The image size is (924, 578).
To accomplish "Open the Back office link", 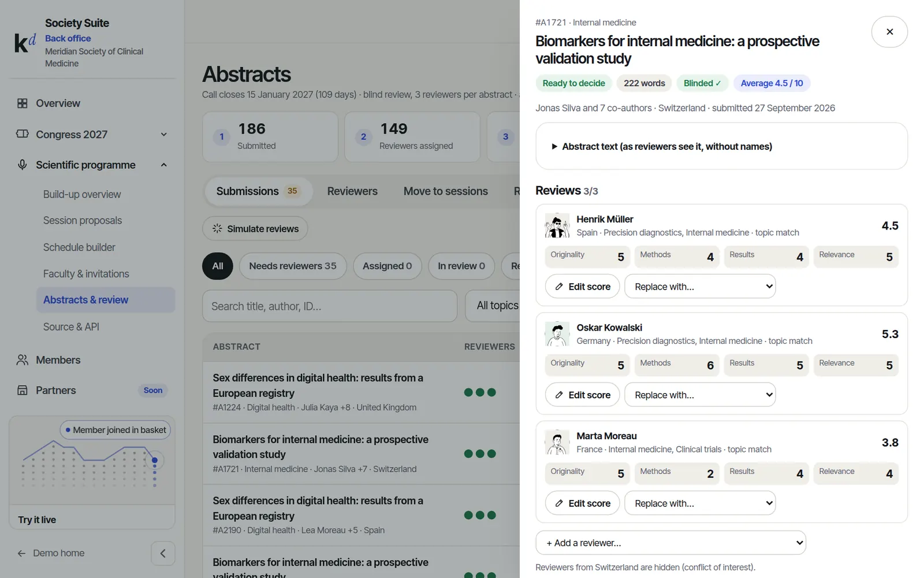I will pyautogui.click(x=68, y=38).
